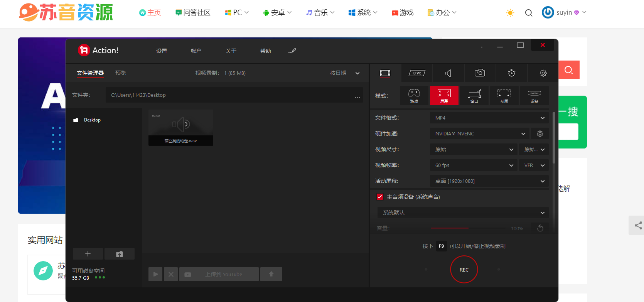Screen dimensions: 644x302
Task: Click the orange search button behind the window
Action: [x=569, y=70]
